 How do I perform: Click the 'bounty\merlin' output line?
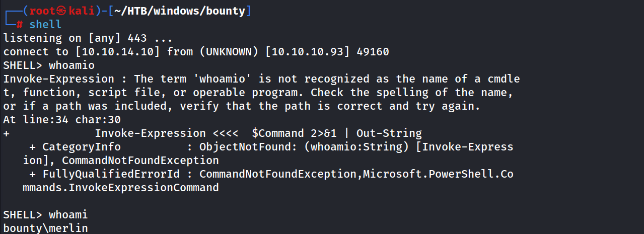(45, 228)
